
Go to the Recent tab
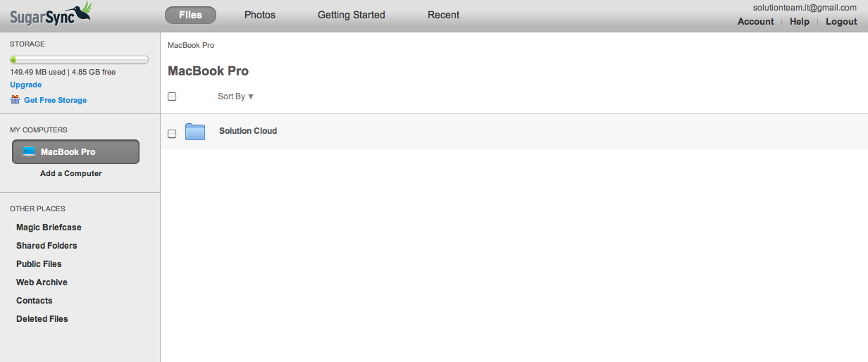[444, 15]
